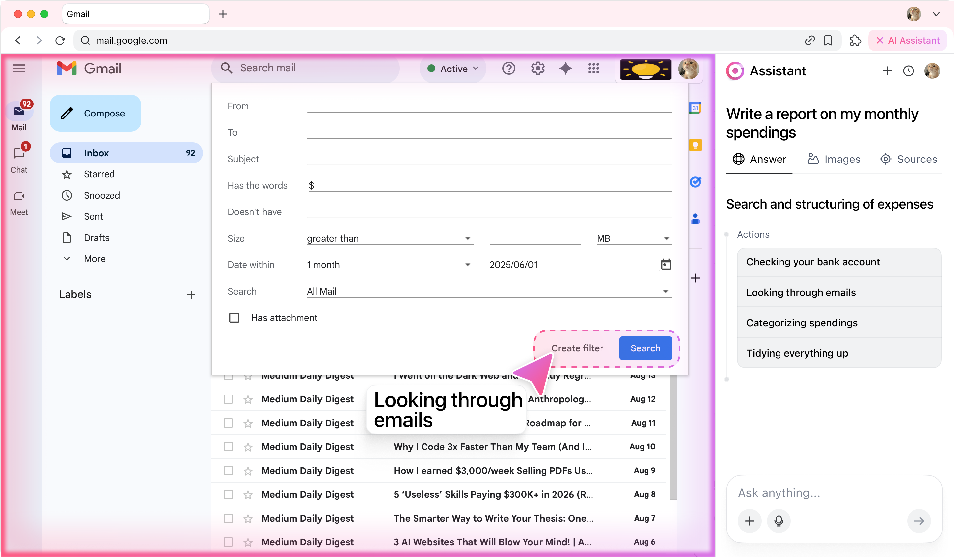This screenshot has width=980, height=557.
Task: Click microphone in Assistant input
Action: point(779,521)
